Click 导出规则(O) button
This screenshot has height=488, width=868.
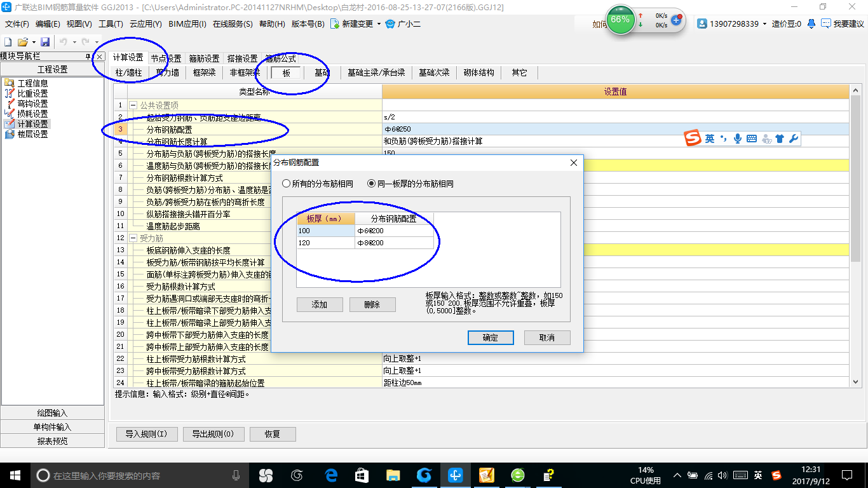(213, 435)
